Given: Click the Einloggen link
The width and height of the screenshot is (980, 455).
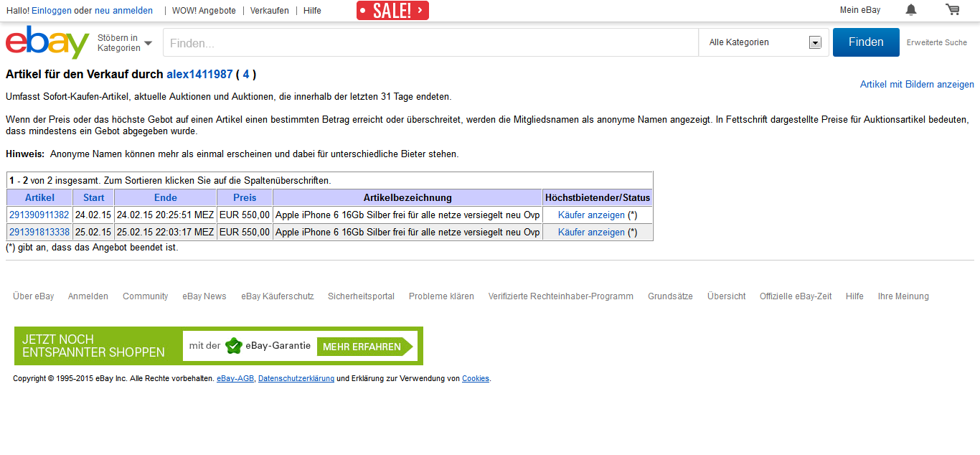Looking at the screenshot, I should tap(52, 11).
